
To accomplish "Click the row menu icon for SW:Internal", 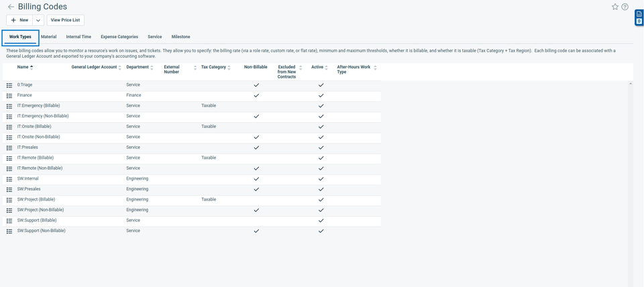I will pyautogui.click(x=9, y=179).
